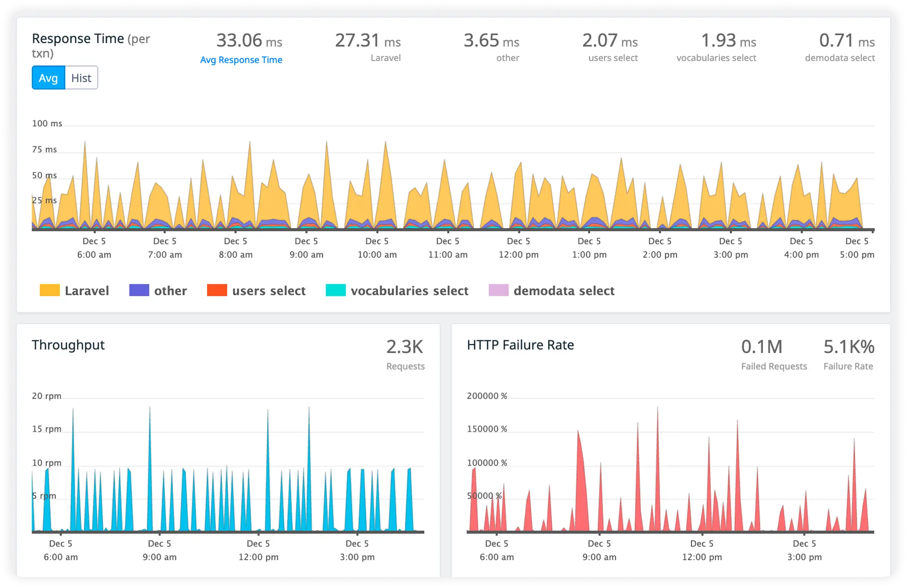This screenshot has width=907, height=588.
Task: Click the 1.93 ms vocabularies select metric
Action: [x=728, y=41]
